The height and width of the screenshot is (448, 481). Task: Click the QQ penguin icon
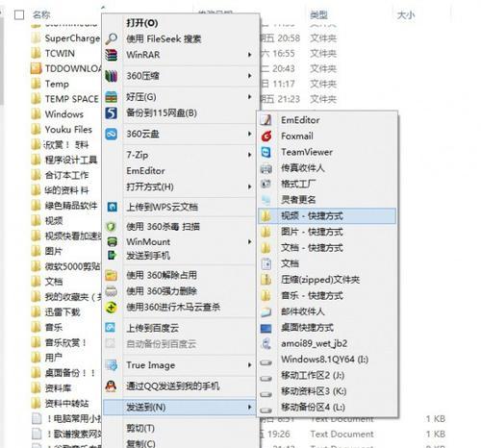click(x=111, y=386)
